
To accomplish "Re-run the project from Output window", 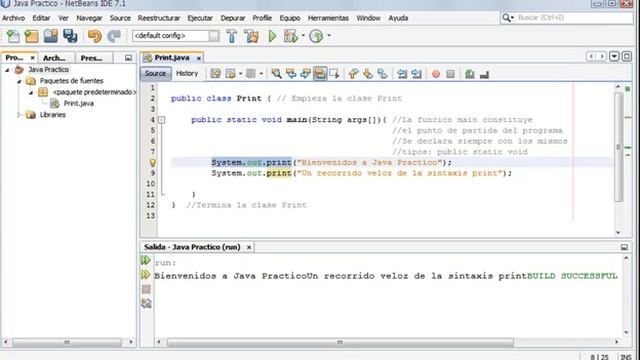I will 146,260.
